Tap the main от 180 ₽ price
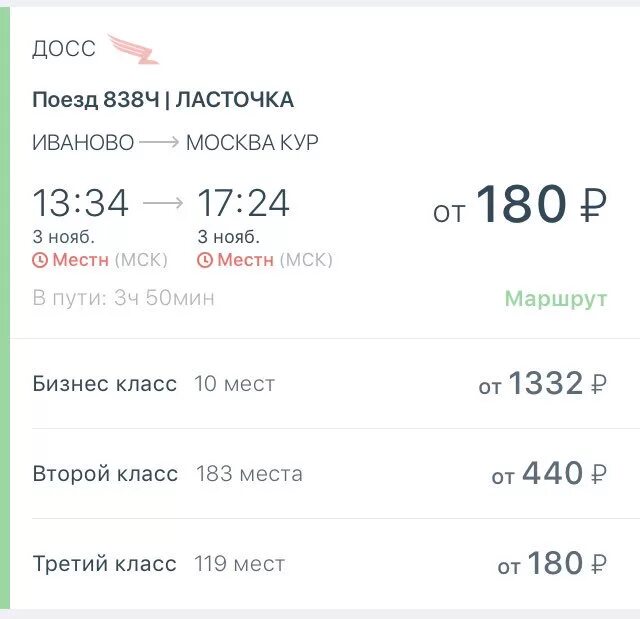The image size is (640, 619). (x=520, y=204)
